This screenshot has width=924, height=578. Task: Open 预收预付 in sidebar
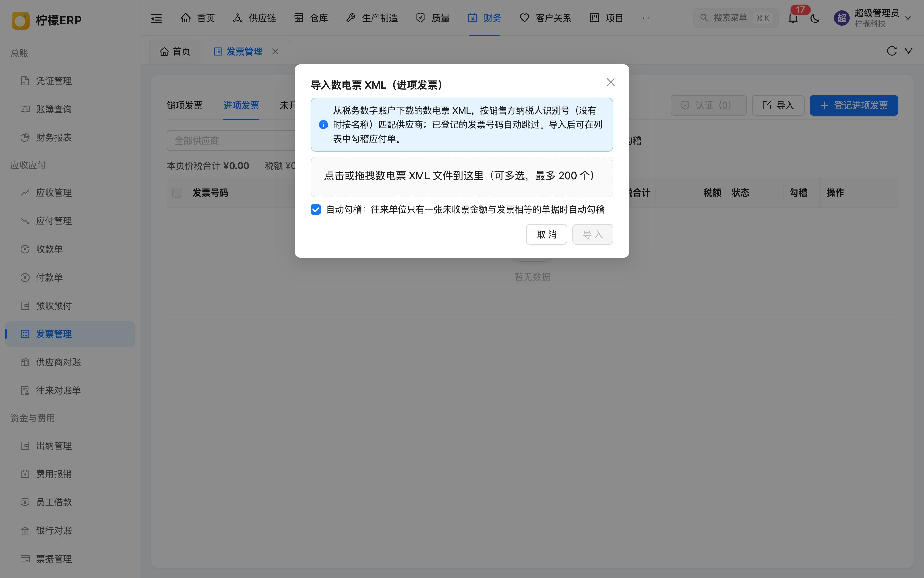pyautogui.click(x=70, y=306)
